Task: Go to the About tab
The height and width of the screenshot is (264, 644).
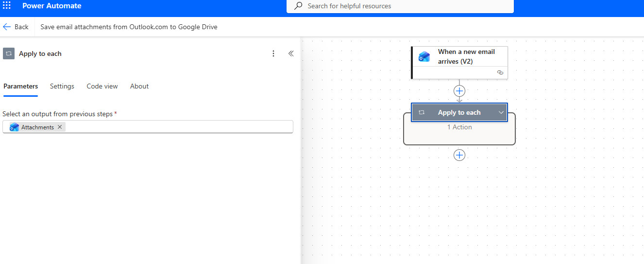Action: (139, 86)
